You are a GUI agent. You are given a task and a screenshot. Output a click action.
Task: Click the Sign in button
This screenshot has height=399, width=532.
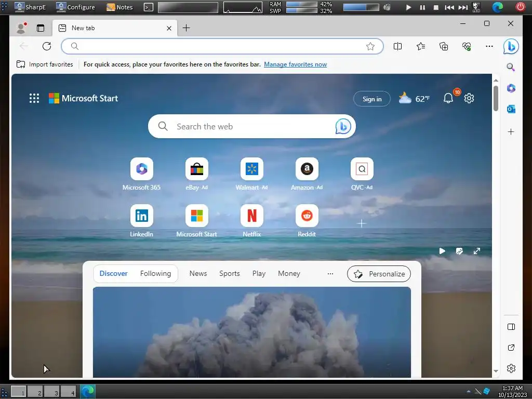click(372, 99)
